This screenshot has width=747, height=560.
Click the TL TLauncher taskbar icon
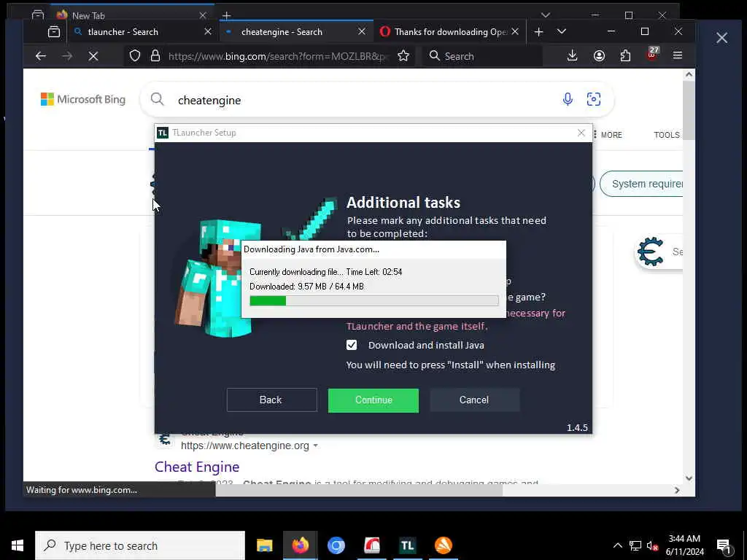pos(407,545)
